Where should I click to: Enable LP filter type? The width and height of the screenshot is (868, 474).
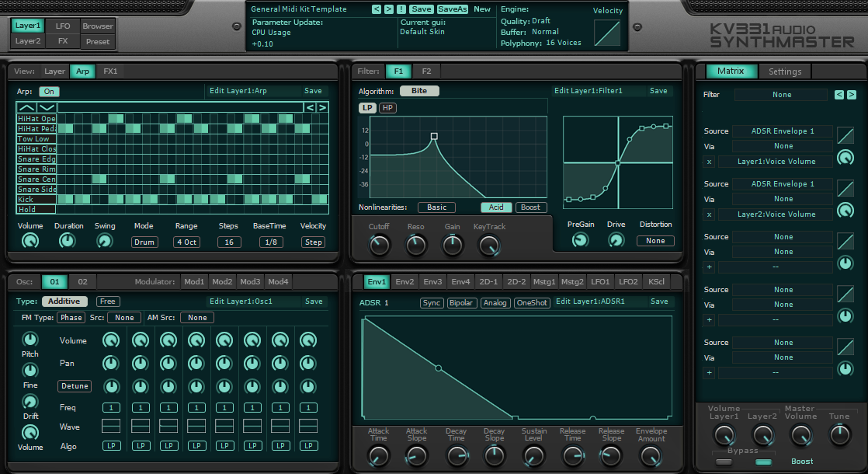(x=367, y=108)
